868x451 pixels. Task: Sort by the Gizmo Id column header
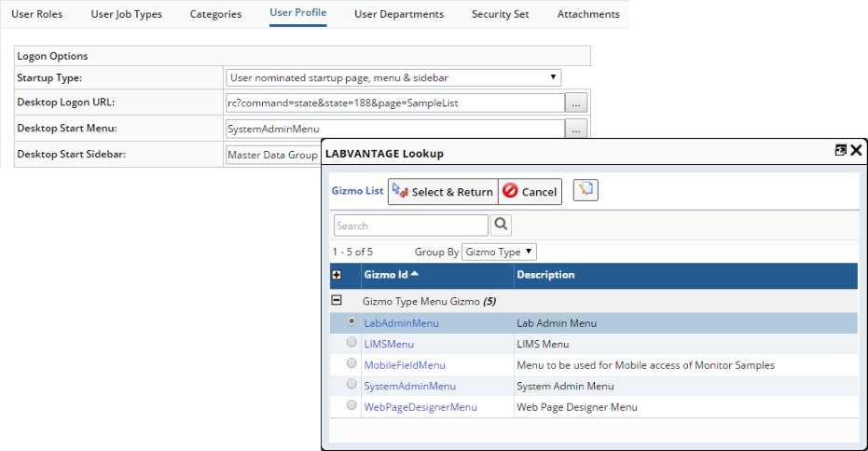(391, 275)
